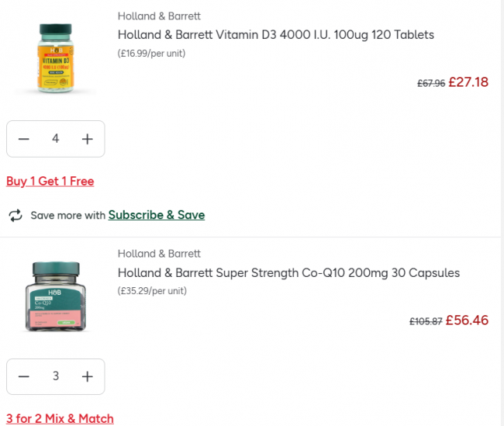Decrease Co-Q10 quantity with minus icon
This screenshot has width=504, height=426.
tap(24, 376)
